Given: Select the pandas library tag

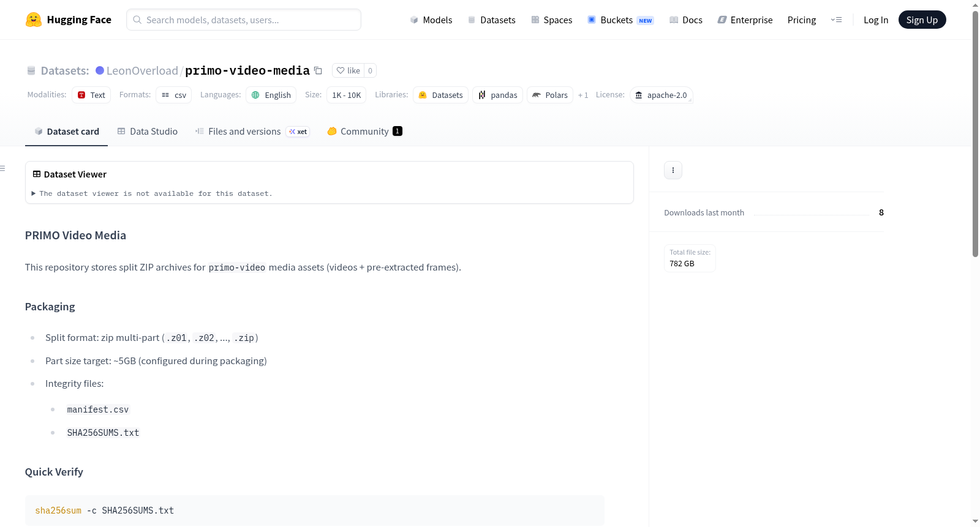Looking at the screenshot, I should pos(498,95).
